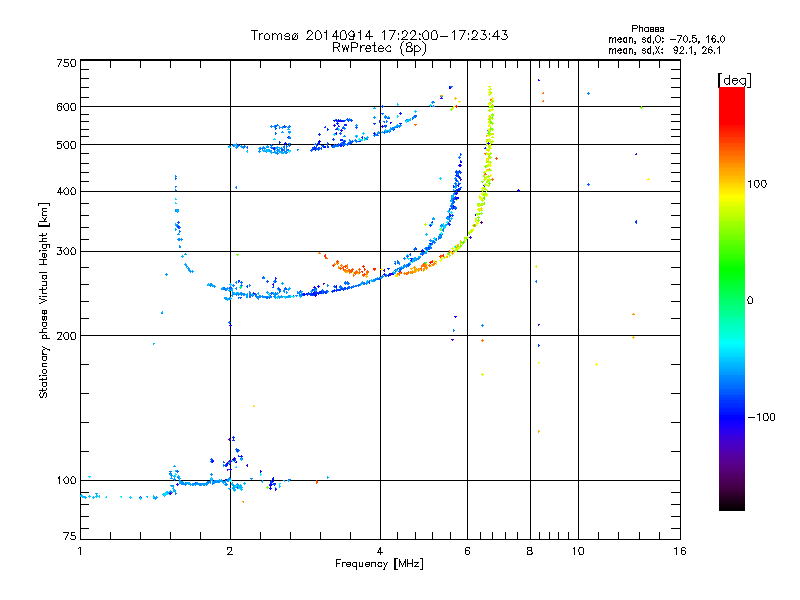Viewport: 800px width, 600px height.
Task: Click the 500 tick on height axis
Action: pyautogui.click(x=66, y=145)
